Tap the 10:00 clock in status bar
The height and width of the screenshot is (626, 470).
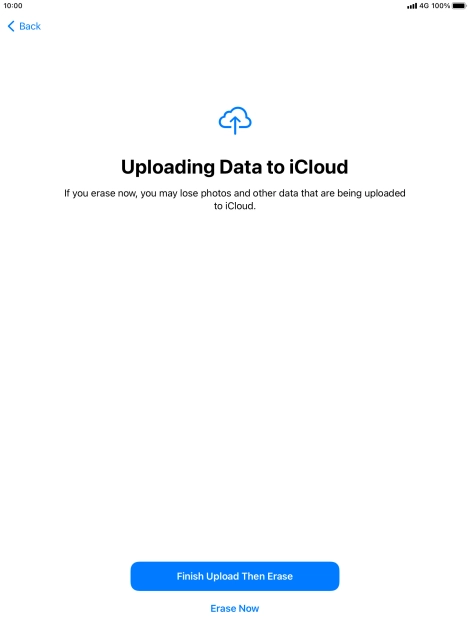pyautogui.click(x=13, y=6)
